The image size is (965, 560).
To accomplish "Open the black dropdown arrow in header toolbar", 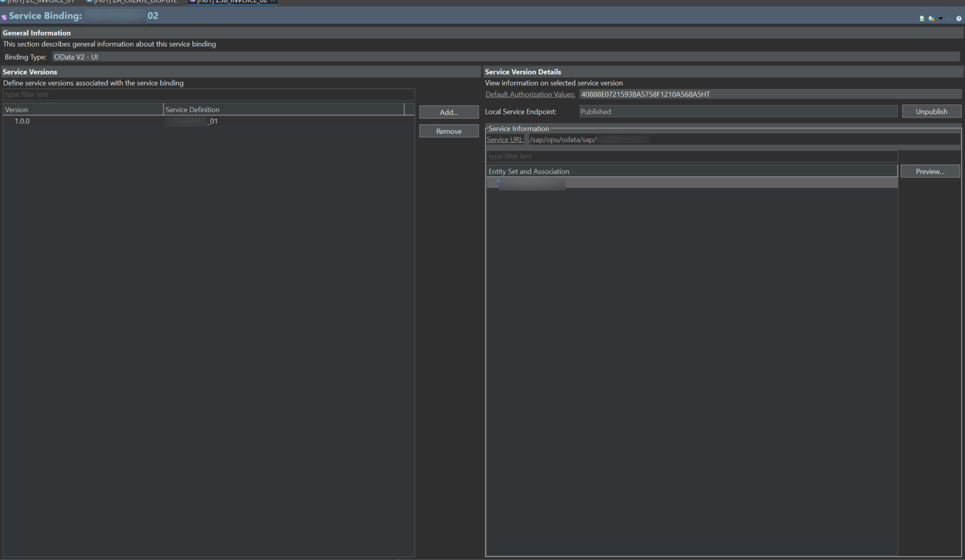I will (941, 19).
